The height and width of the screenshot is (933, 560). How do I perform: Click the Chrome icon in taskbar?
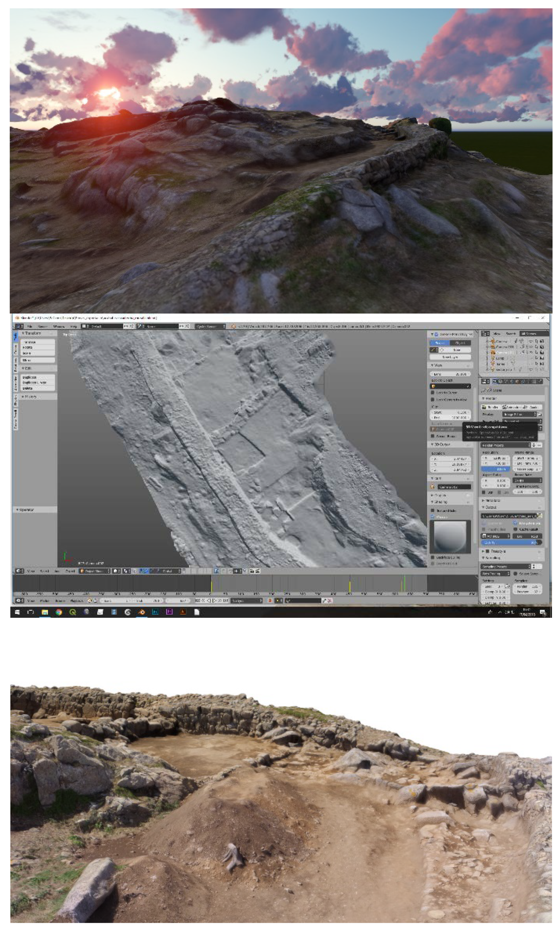click(x=58, y=612)
